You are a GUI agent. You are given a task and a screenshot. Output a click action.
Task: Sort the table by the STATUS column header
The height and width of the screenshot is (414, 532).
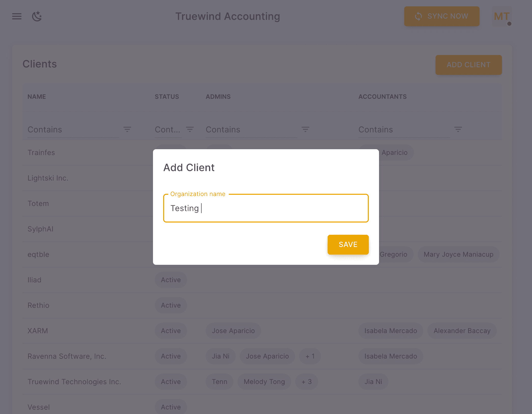167,96
